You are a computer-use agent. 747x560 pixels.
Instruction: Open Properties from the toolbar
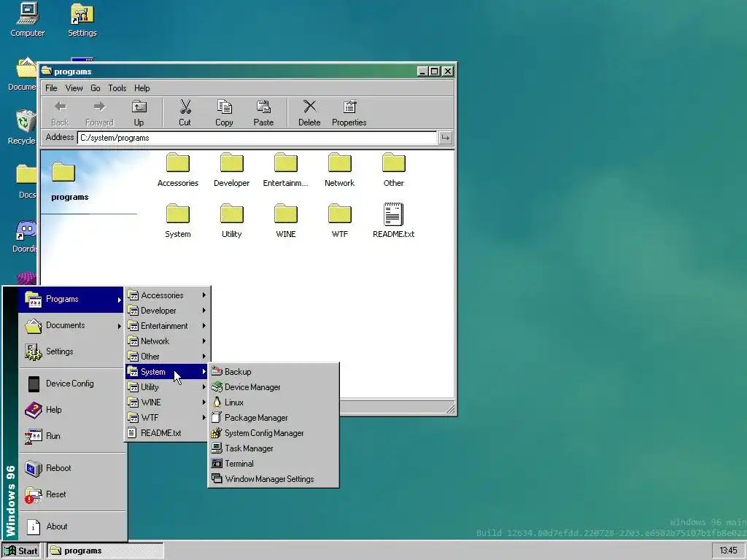click(349, 113)
